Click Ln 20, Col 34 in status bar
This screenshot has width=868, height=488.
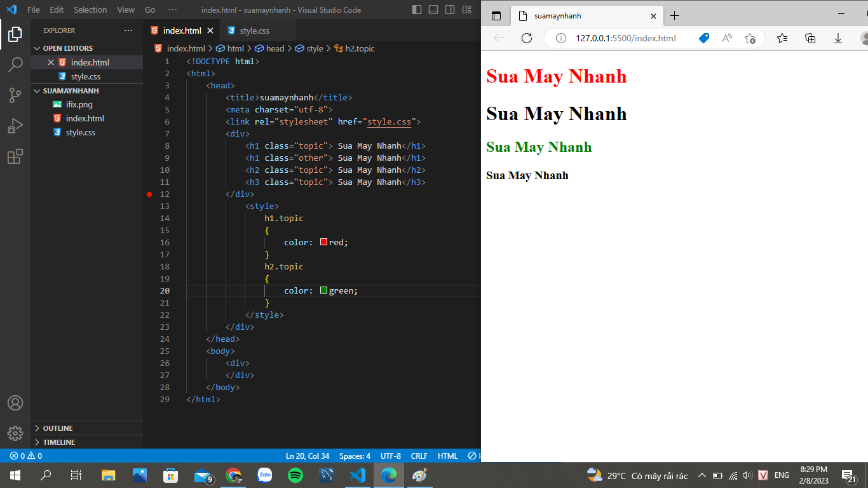pyautogui.click(x=308, y=456)
